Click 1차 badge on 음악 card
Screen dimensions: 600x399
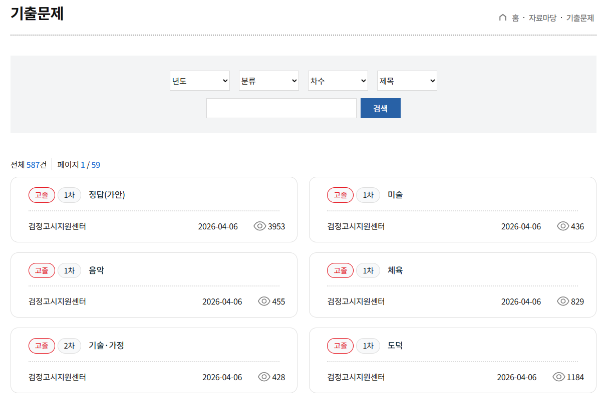click(69, 270)
